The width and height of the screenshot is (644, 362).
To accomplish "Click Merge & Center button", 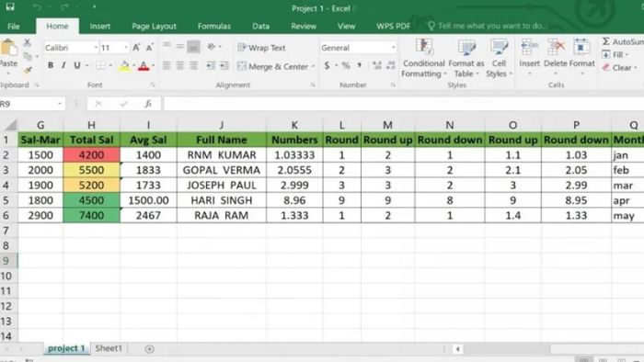I will click(x=272, y=66).
